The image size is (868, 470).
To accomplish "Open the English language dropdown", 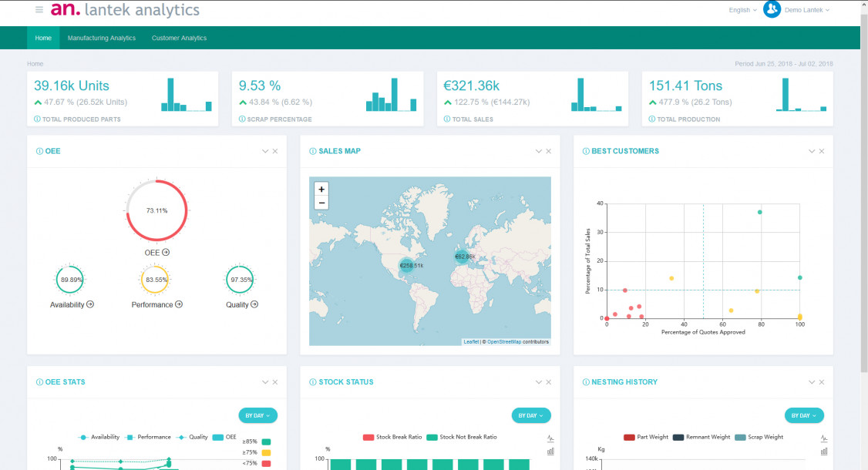I will pyautogui.click(x=743, y=10).
